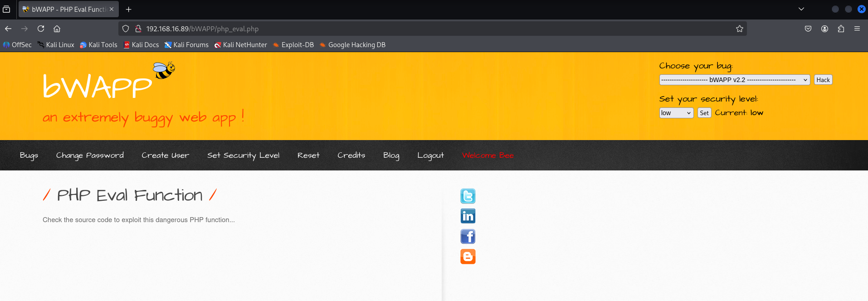868x301 pixels.
Task: Click the bWAPP bee logo
Action: coord(164,70)
